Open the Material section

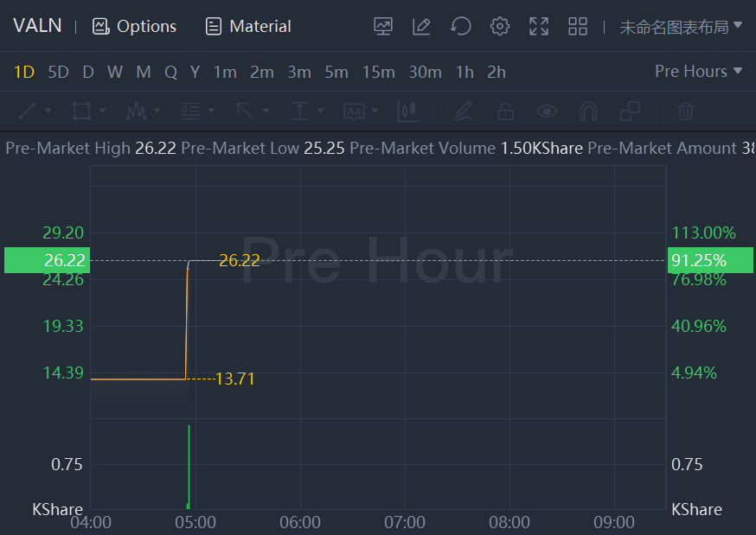pos(248,27)
